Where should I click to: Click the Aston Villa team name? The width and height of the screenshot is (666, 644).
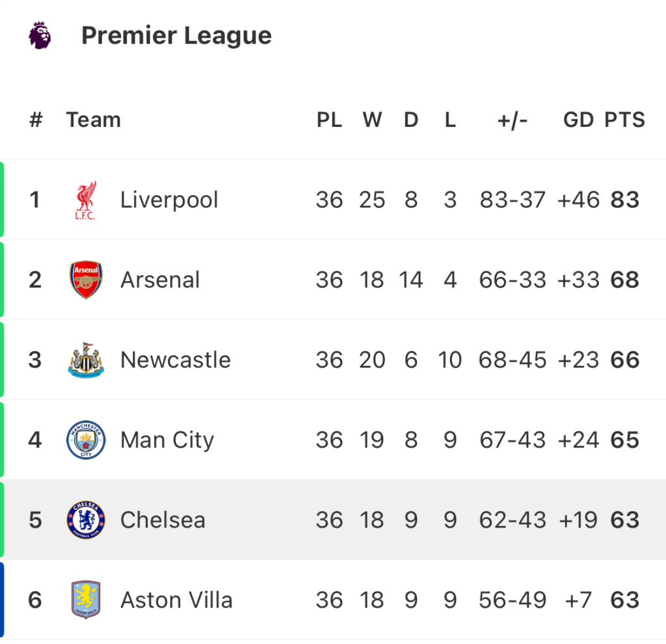[x=176, y=600]
